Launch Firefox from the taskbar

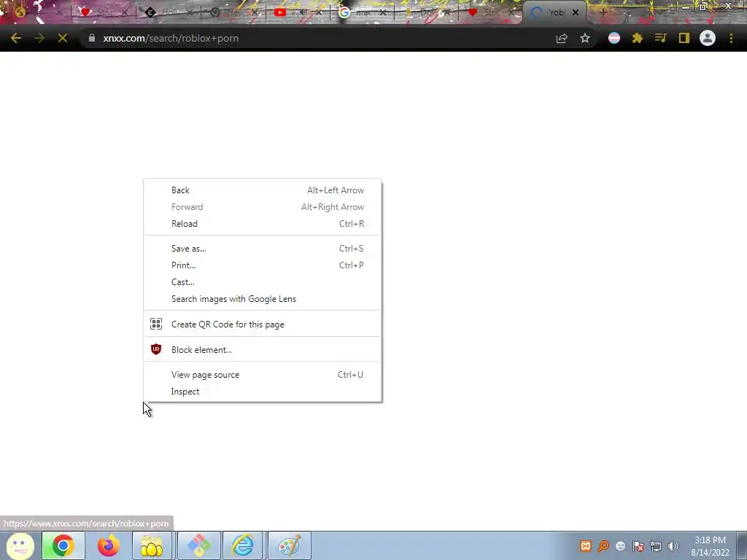pos(109,545)
